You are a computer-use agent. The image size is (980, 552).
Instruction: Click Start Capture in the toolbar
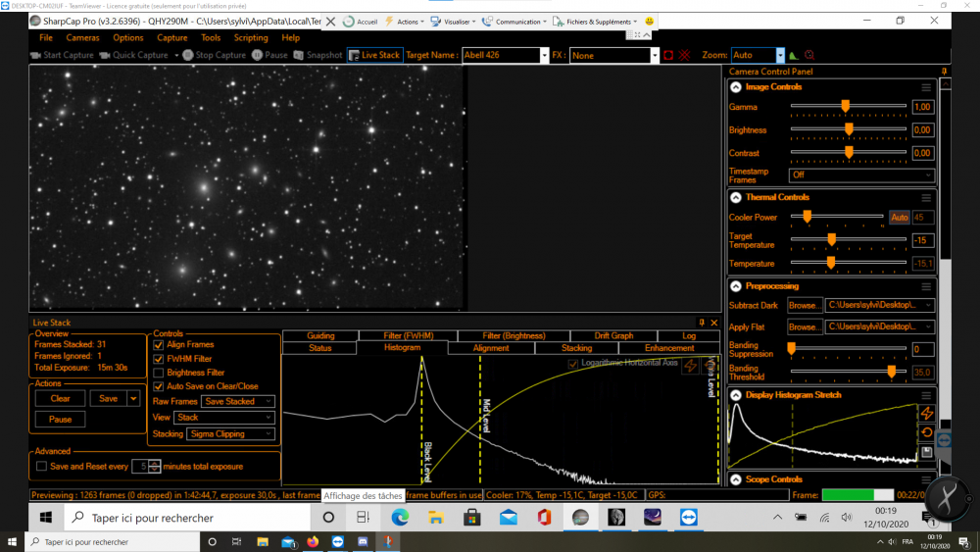point(62,55)
